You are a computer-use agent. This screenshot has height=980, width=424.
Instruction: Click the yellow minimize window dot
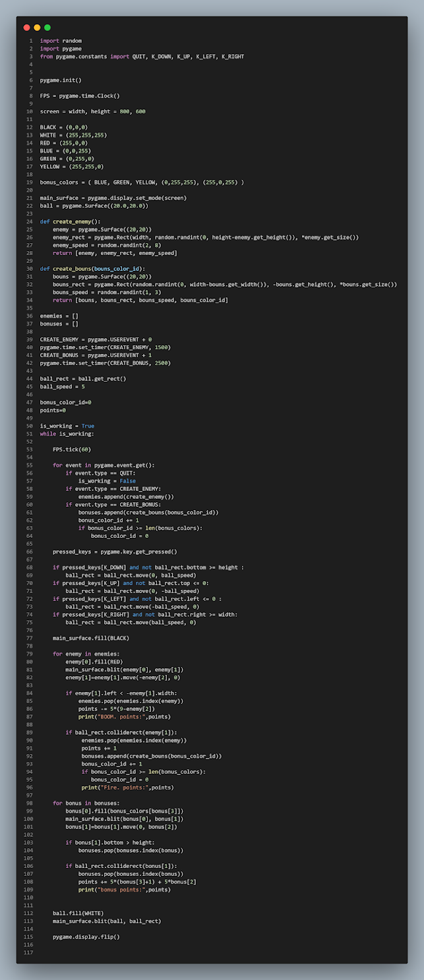37,28
